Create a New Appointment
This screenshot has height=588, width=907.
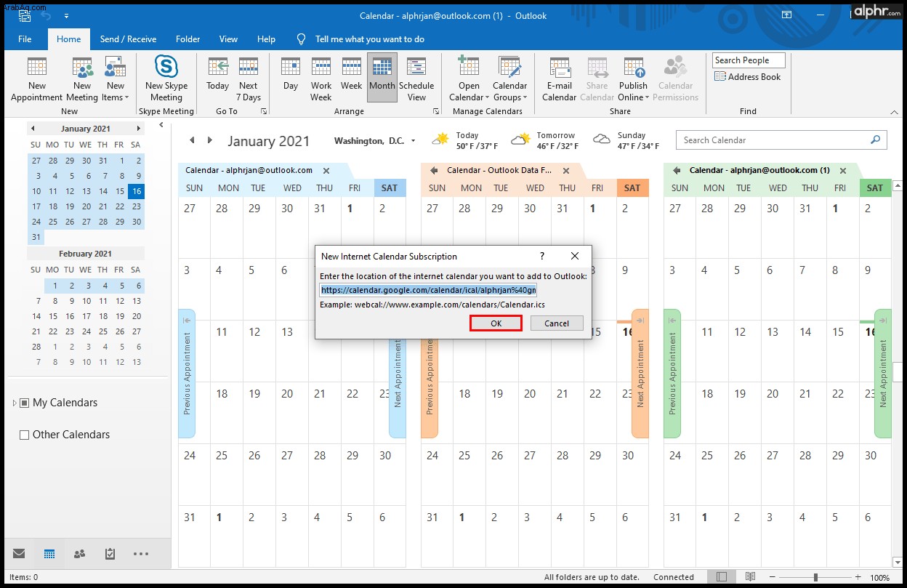[36, 80]
